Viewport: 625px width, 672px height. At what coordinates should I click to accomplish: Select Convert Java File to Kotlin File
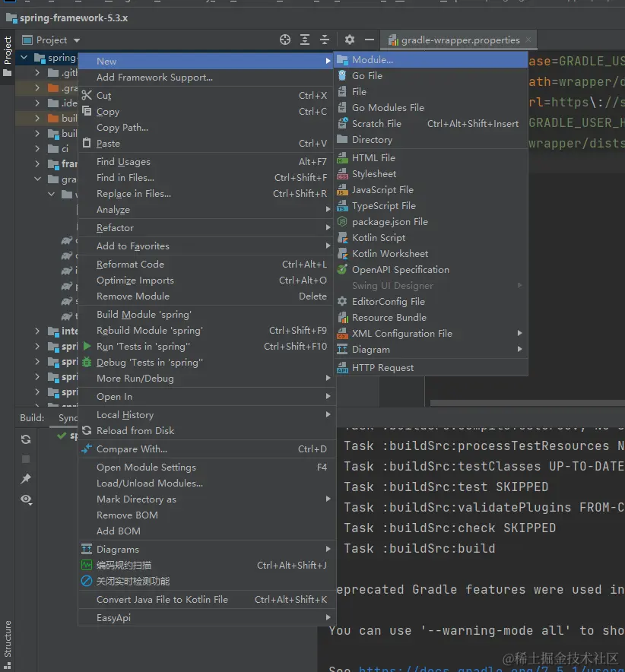click(207, 599)
